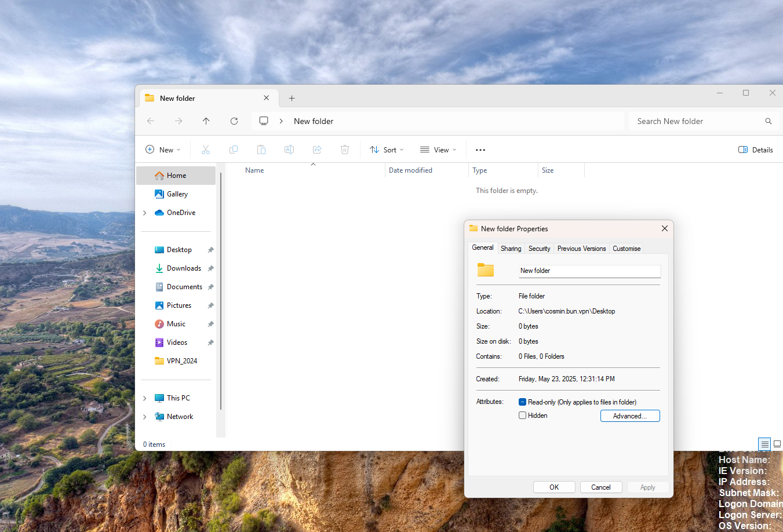Viewport: 783px width, 532px height.
Task: Expand This PC in navigation pane
Action: point(145,398)
